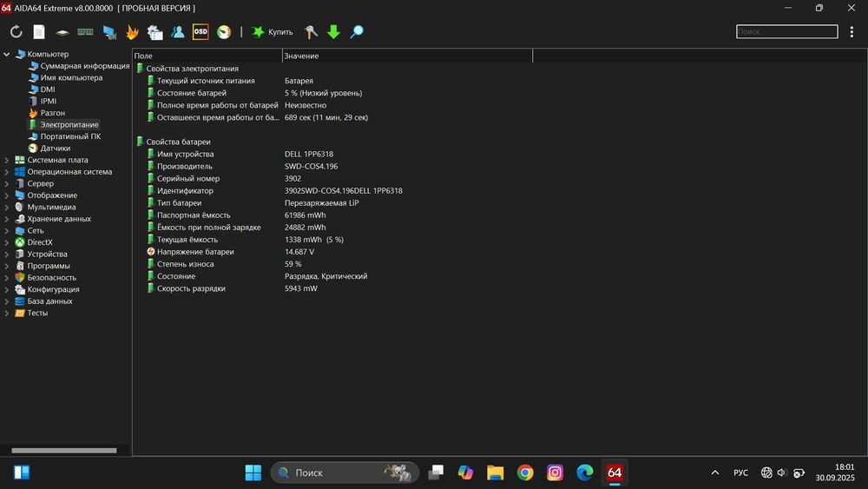The width and height of the screenshot is (868, 489).
Task: Select the Конфигурация tree label
Action: (53, 289)
